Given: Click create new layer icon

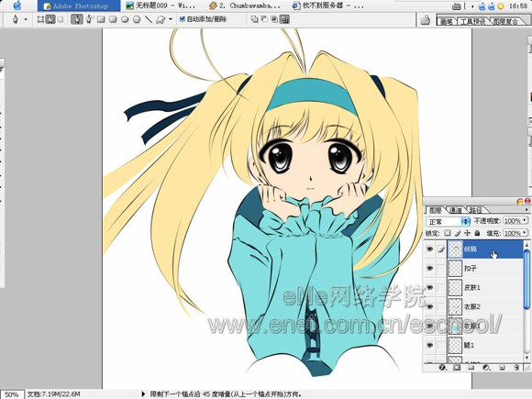Looking at the screenshot, I should click(x=502, y=367).
